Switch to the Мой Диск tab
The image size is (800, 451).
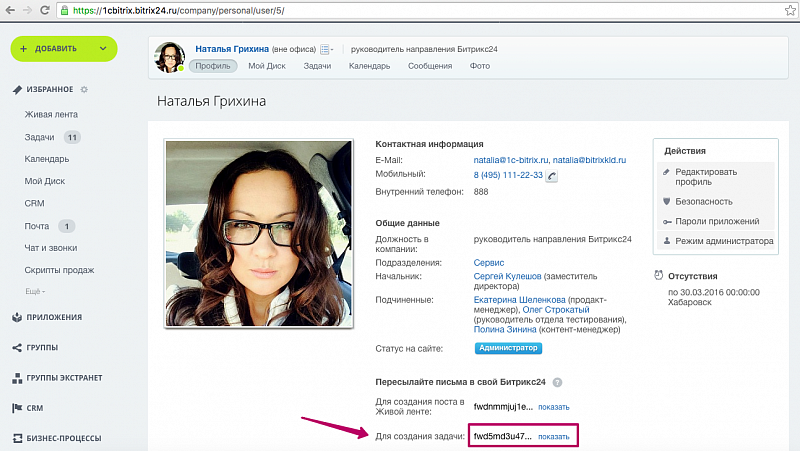tap(267, 66)
